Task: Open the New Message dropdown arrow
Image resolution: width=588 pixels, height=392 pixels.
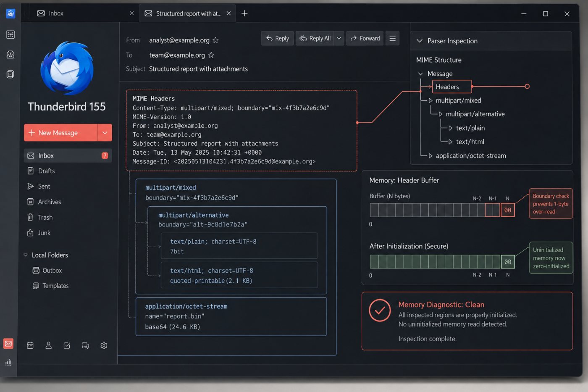Action: click(x=105, y=133)
